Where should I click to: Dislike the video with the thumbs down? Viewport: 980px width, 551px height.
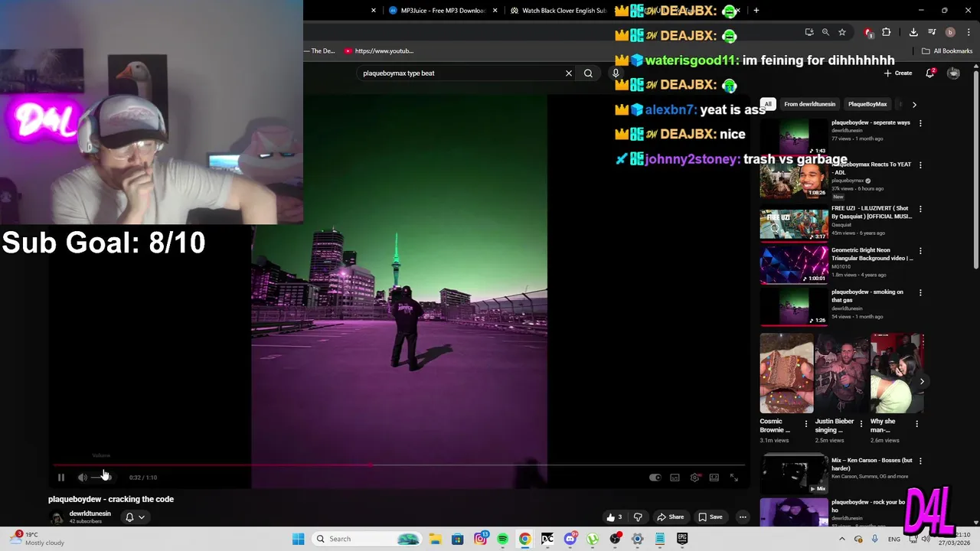[x=638, y=517]
